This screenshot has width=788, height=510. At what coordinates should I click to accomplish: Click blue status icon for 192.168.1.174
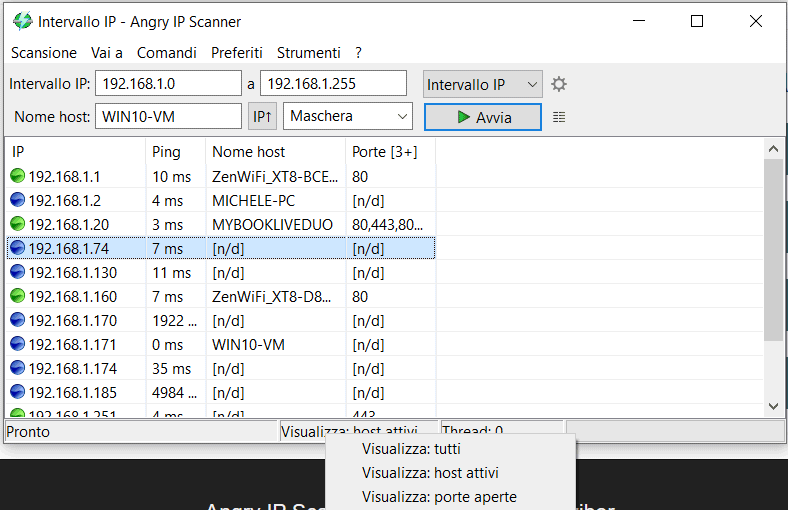click(x=18, y=368)
